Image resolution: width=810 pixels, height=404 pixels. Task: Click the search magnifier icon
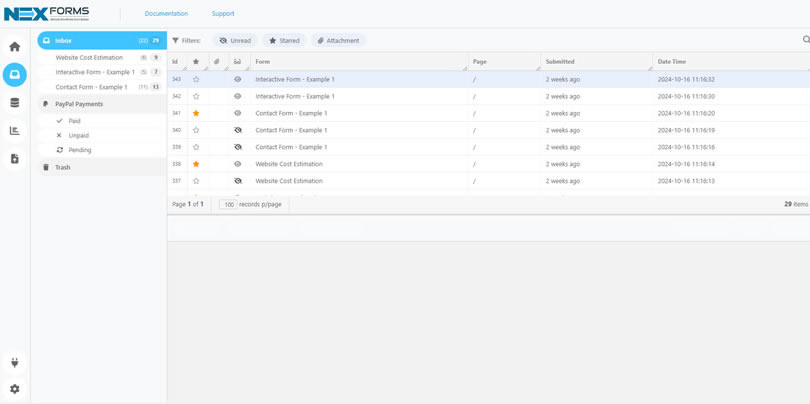tap(806, 39)
